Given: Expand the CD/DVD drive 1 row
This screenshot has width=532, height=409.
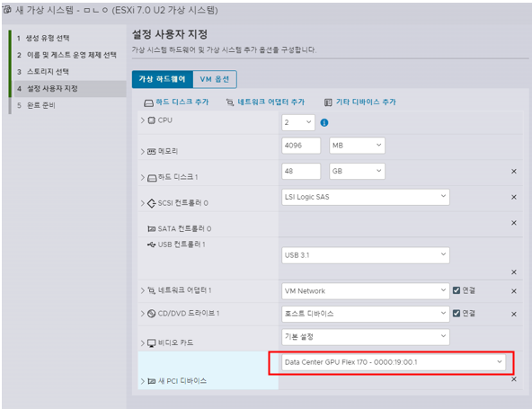Looking at the screenshot, I should pyautogui.click(x=143, y=314).
